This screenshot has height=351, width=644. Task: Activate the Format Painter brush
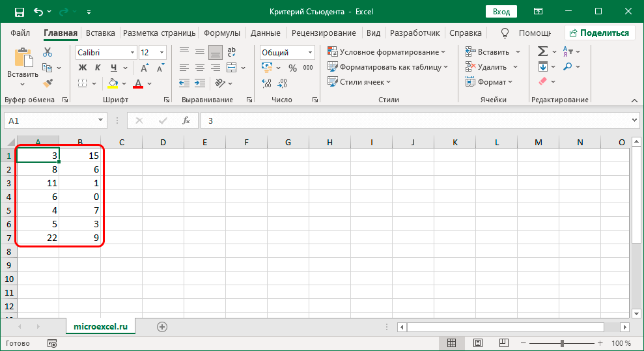click(x=48, y=83)
